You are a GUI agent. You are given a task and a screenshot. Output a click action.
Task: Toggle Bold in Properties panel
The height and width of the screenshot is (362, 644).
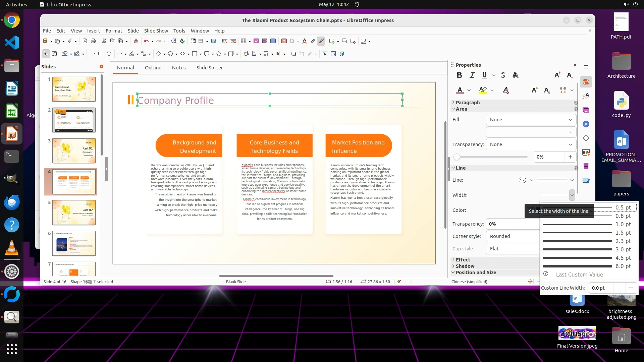click(x=460, y=75)
